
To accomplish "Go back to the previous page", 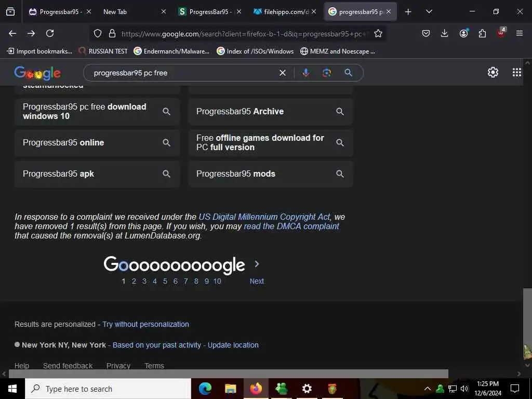I will pyautogui.click(x=12, y=33).
